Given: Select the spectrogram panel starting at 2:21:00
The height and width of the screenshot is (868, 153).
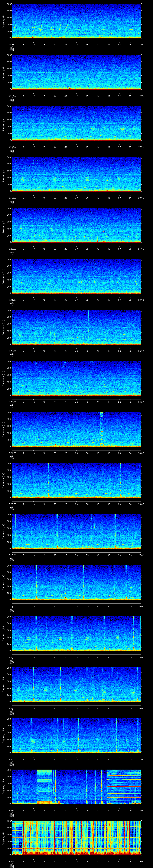Looking at the screenshot, I should point(76,276).
